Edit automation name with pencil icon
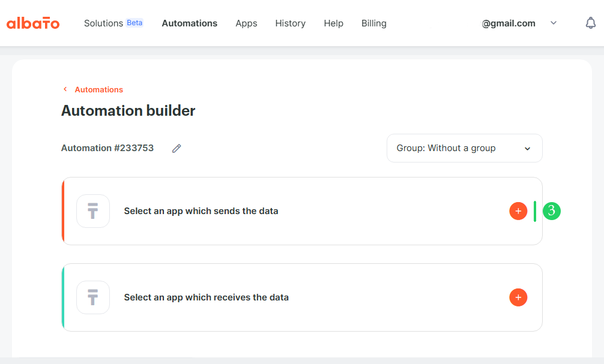This screenshot has height=364, width=604. 177,148
